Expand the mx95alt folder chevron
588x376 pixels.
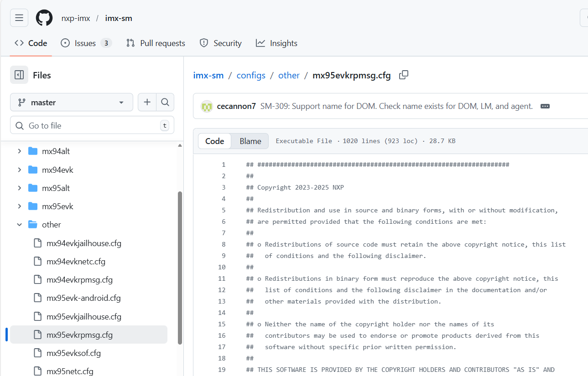[19, 188]
